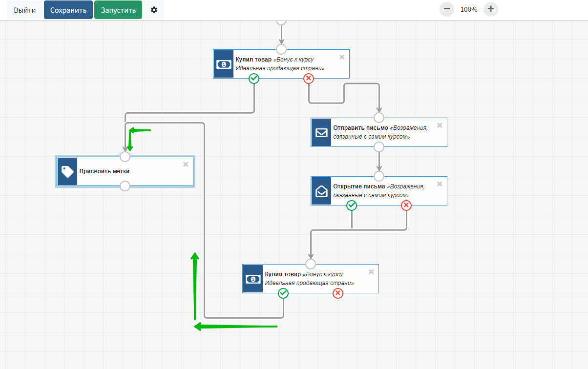Open the gear settings icon
588x369 pixels.
click(154, 10)
